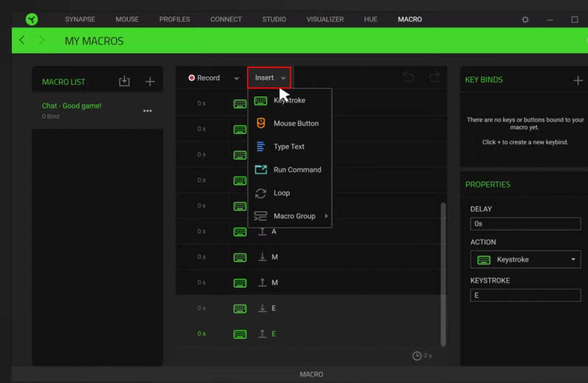588x383 pixels.
Task: Redo the macro edit
Action: point(434,78)
